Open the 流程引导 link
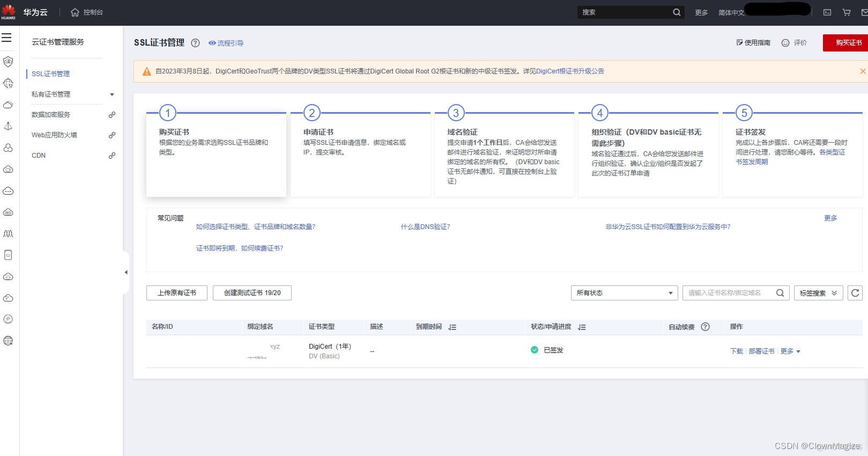This screenshot has height=456, width=868. coord(226,43)
